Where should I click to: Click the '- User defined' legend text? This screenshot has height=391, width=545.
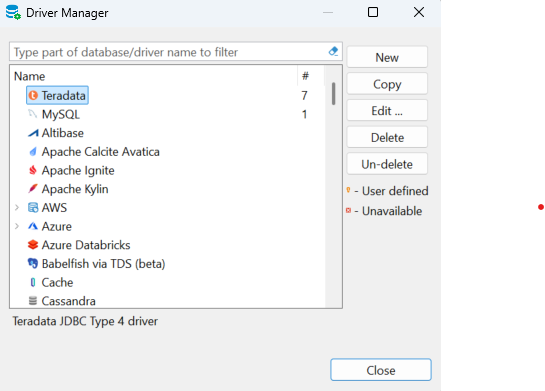click(391, 190)
